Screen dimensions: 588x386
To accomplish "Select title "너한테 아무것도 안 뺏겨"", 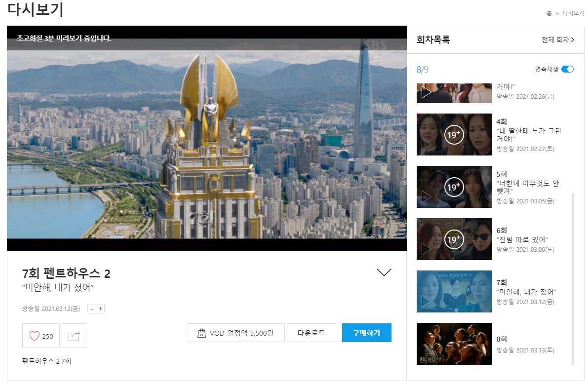I will pos(528,187).
